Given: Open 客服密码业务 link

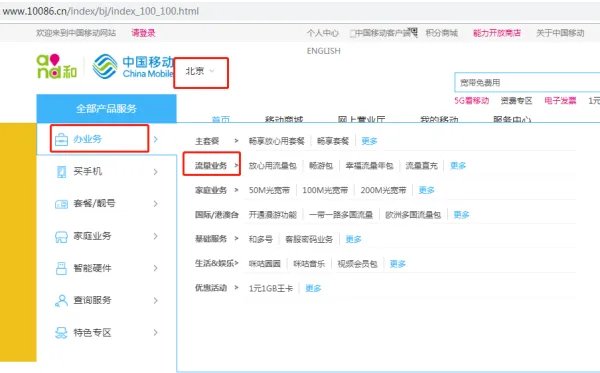Looking at the screenshot, I should 309,239.
